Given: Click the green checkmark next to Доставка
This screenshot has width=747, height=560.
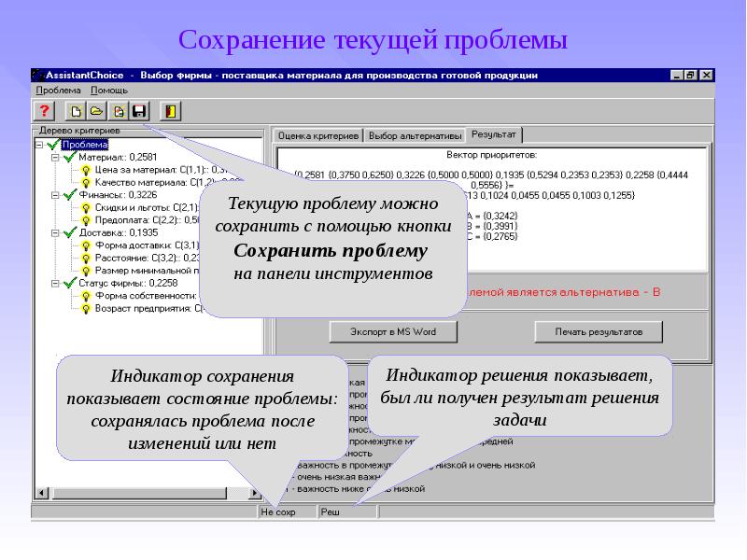Looking at the screenshot, I should point(70,232).
